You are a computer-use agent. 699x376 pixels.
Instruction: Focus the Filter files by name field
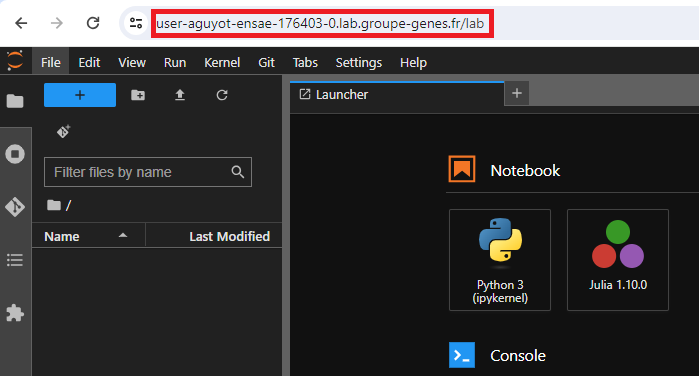point(148,172)
